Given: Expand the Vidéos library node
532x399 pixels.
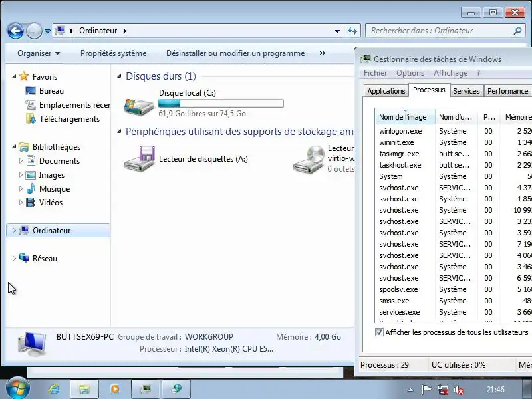Looking at the screenshot, I should coord(21,203).
